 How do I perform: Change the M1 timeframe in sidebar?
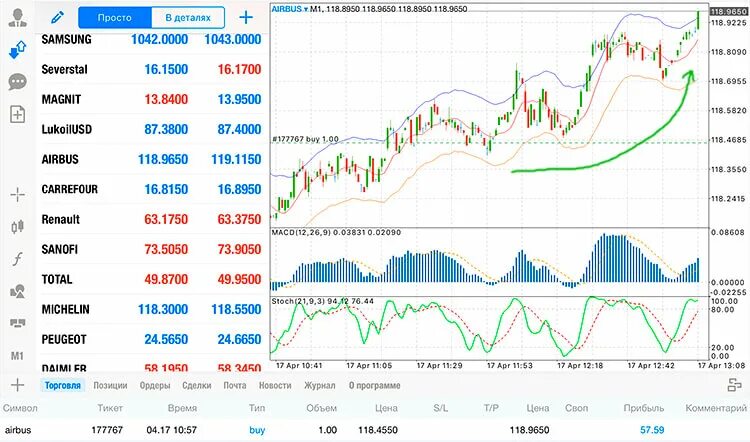click(x=17, y=356)
